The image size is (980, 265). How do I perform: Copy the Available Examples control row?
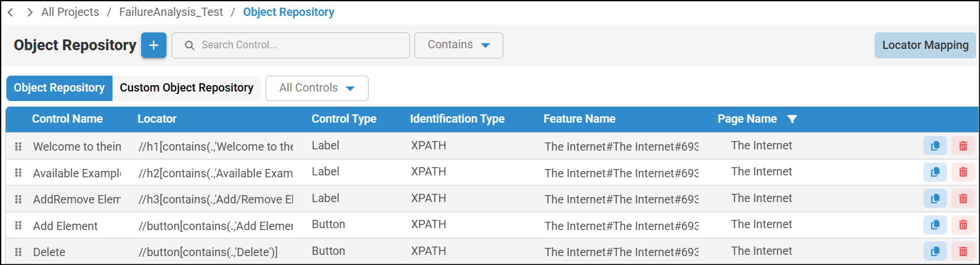click(935, 172)
